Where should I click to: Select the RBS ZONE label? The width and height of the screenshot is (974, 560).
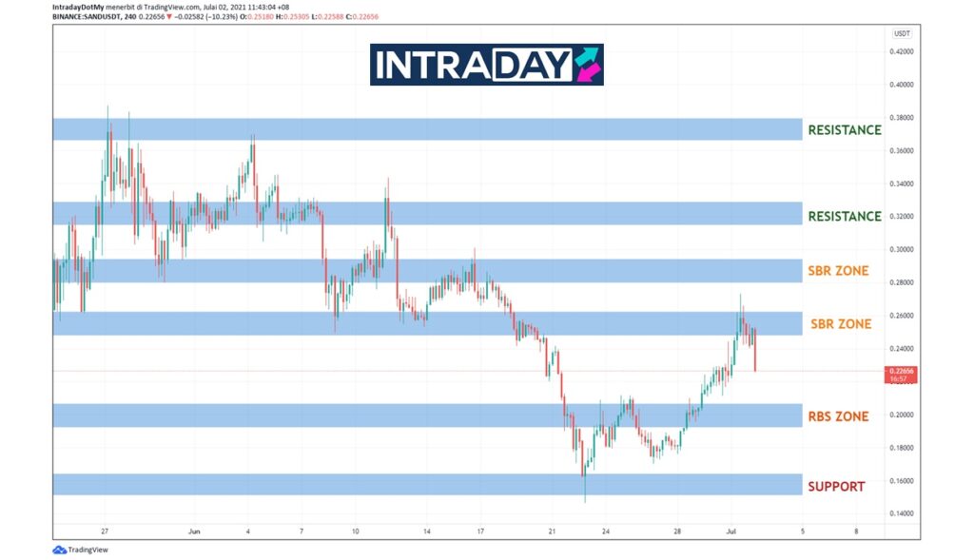838,415
